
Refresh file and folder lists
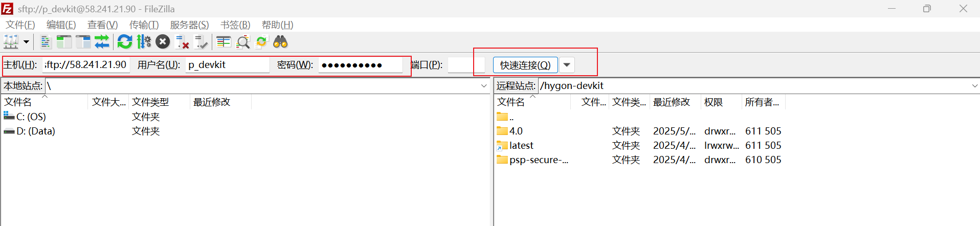[x=125, y=42]
